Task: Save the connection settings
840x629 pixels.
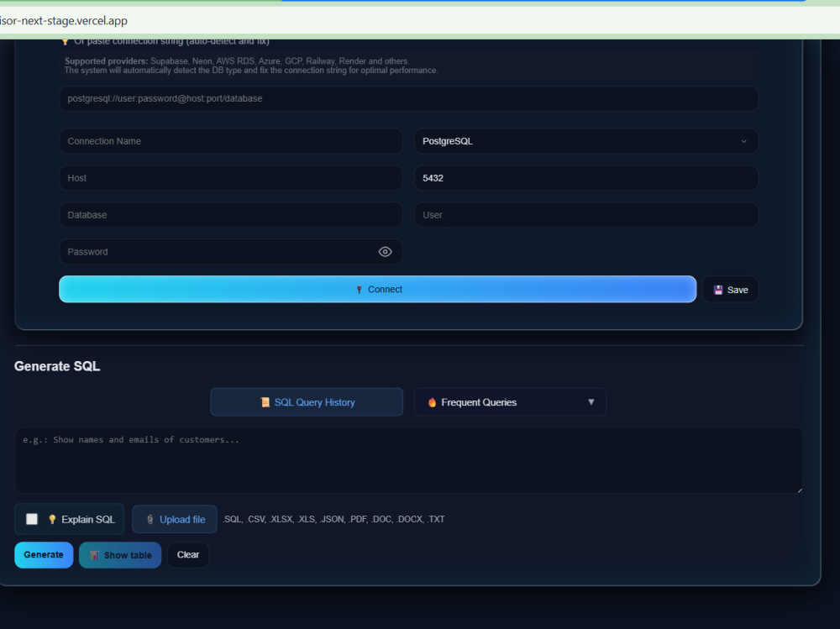Action: click(730, 290)
